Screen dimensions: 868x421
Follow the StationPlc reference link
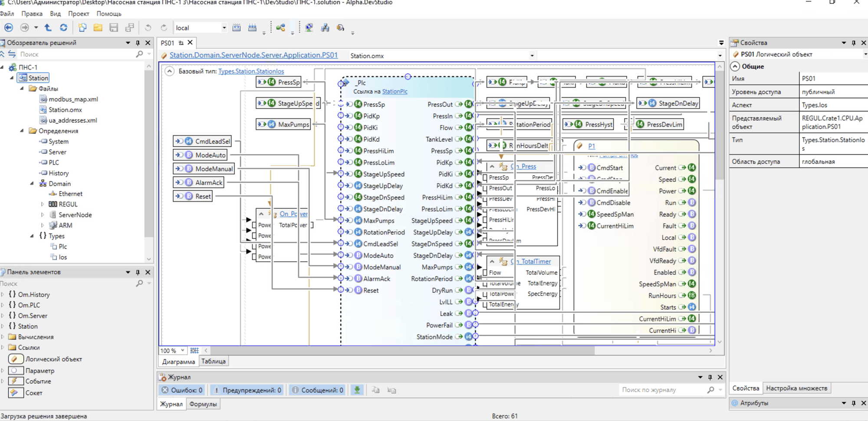pos(395,92)
